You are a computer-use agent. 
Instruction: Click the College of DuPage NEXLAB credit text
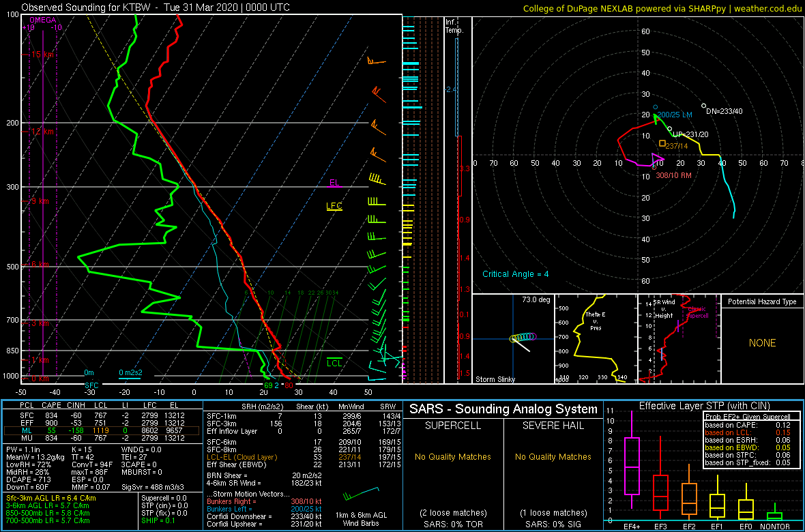click(662, 8)
